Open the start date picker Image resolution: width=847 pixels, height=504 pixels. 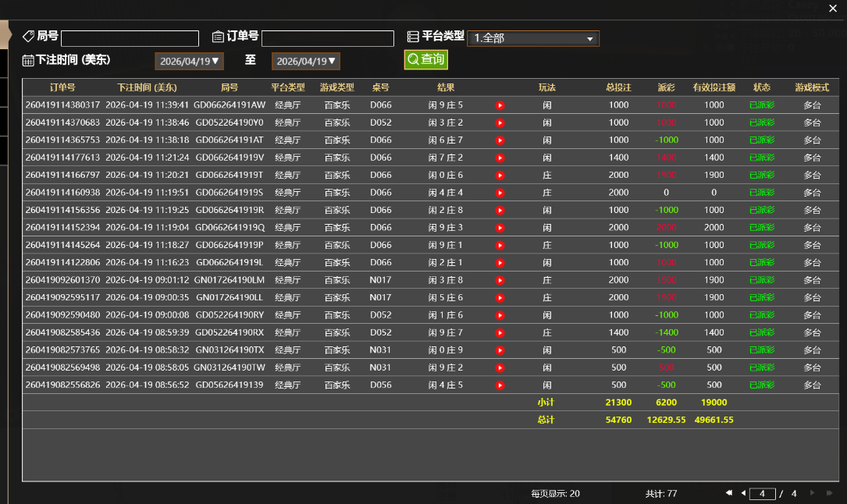point(190,61)
